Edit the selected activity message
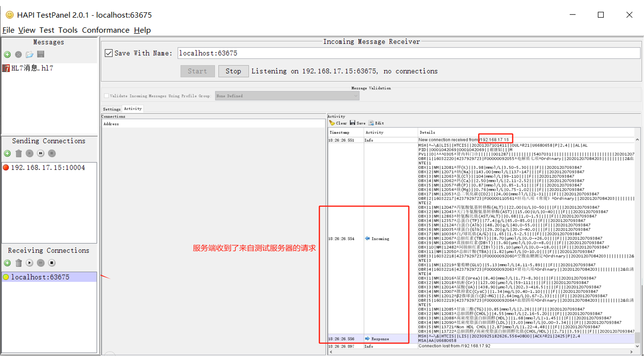This screenshot has width=644, height=356. click(376, 123)
